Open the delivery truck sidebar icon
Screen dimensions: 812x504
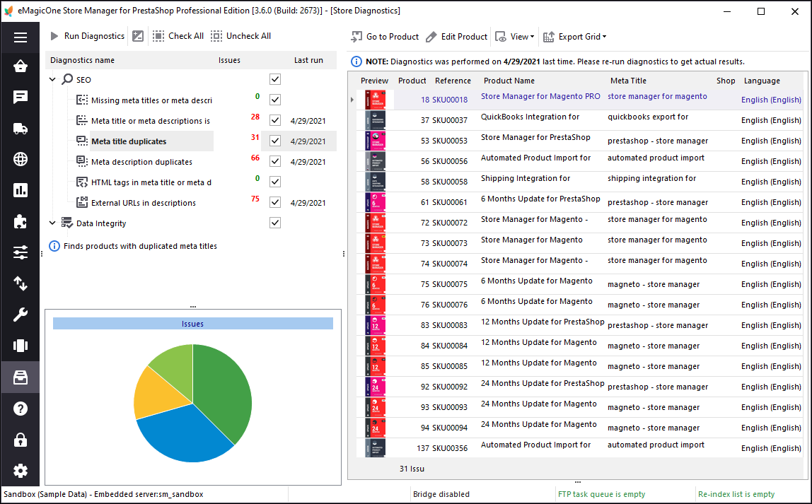[x=21, y=129]
